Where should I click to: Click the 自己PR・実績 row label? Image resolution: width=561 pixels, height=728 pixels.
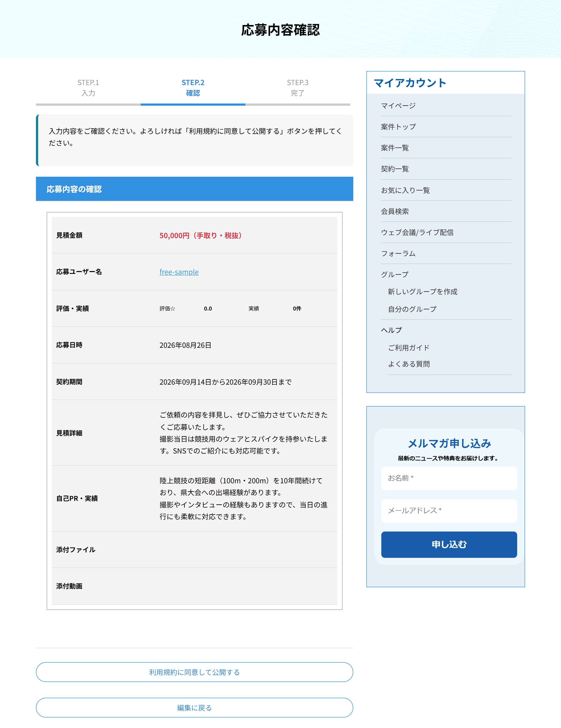(x=77, y=498)
